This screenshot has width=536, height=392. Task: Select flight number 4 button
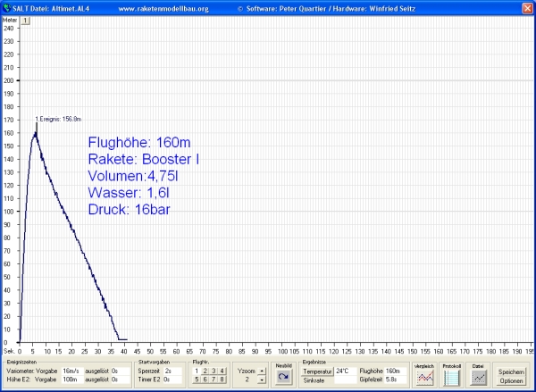pyautogui.click(x=223, y=371)
